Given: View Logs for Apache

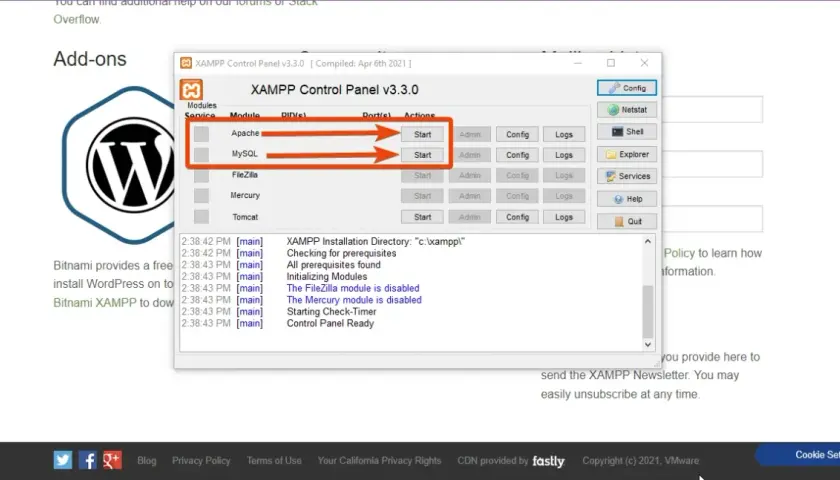Looking at the screenshot, I should [x=564, y=134].
